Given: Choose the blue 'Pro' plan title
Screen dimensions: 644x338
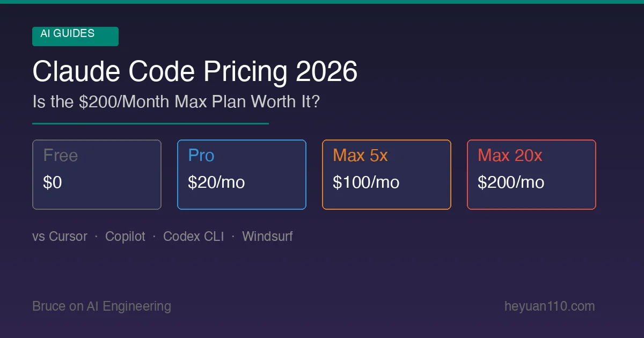Looking at the screenshot, I should 201,156.
